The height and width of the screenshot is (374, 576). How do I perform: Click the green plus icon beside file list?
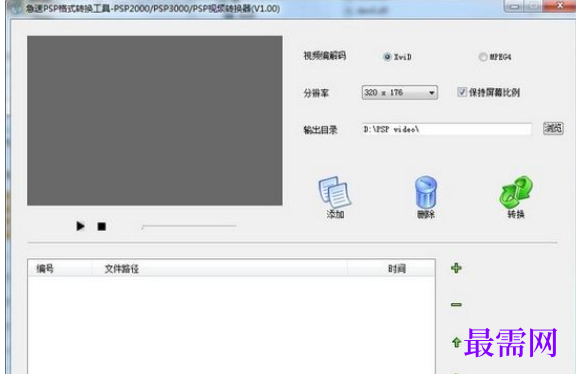[x=456, y=268]
